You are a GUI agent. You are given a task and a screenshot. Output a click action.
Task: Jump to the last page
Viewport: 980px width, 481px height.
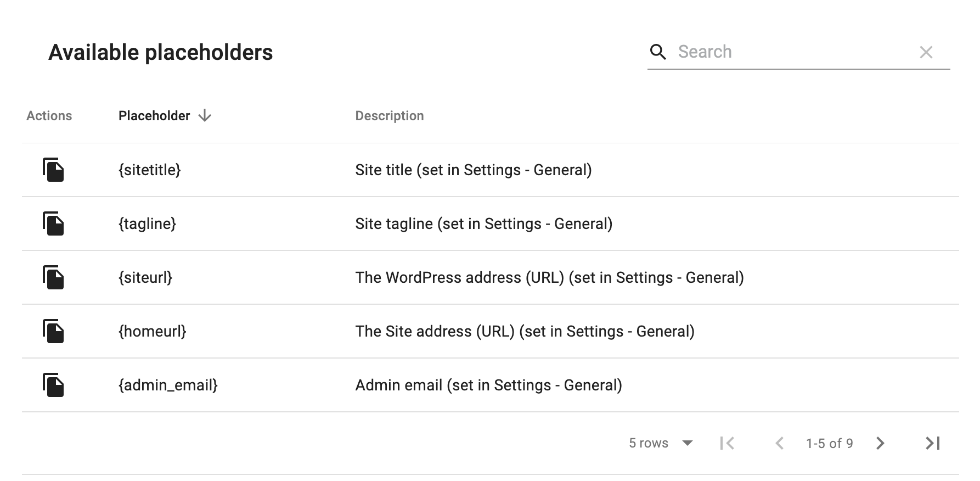click(933, 443)
